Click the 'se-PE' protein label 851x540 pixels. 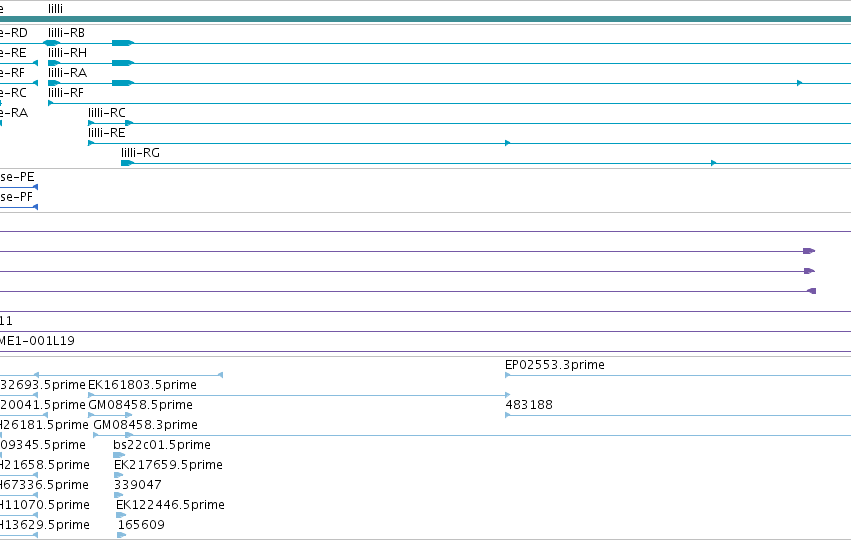(17, 177)
